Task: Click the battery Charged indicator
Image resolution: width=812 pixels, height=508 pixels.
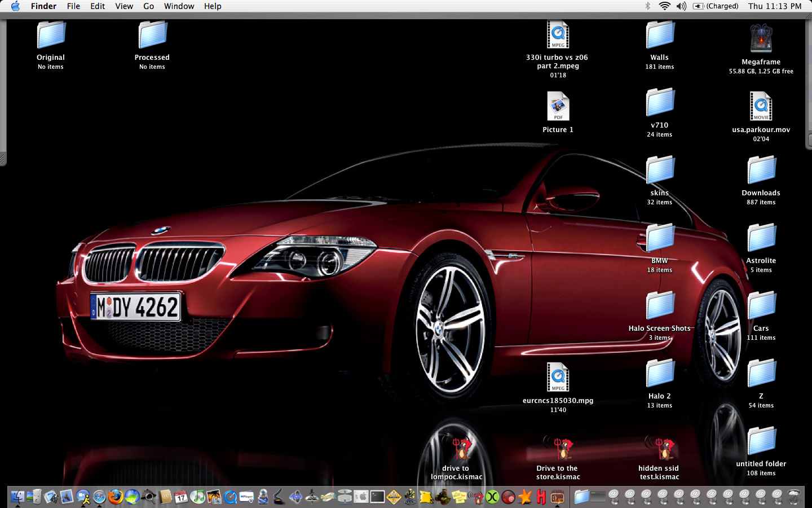Action: (716, 6)
